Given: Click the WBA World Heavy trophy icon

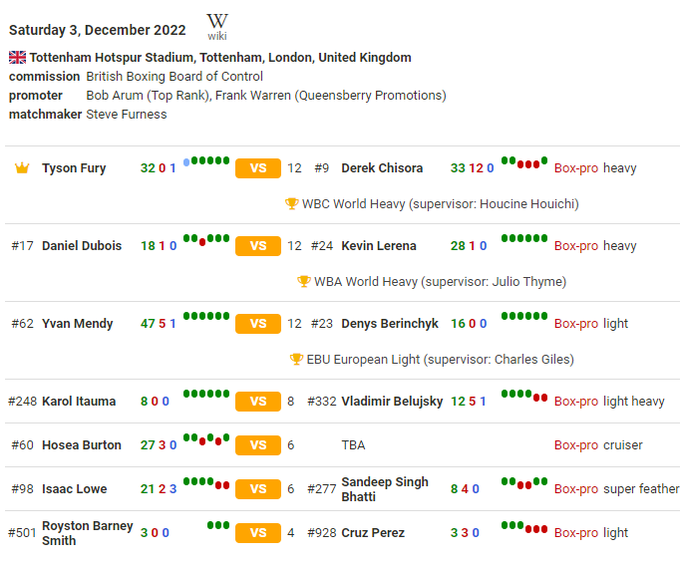Looking at the screenshot, I should coord(304,282).
